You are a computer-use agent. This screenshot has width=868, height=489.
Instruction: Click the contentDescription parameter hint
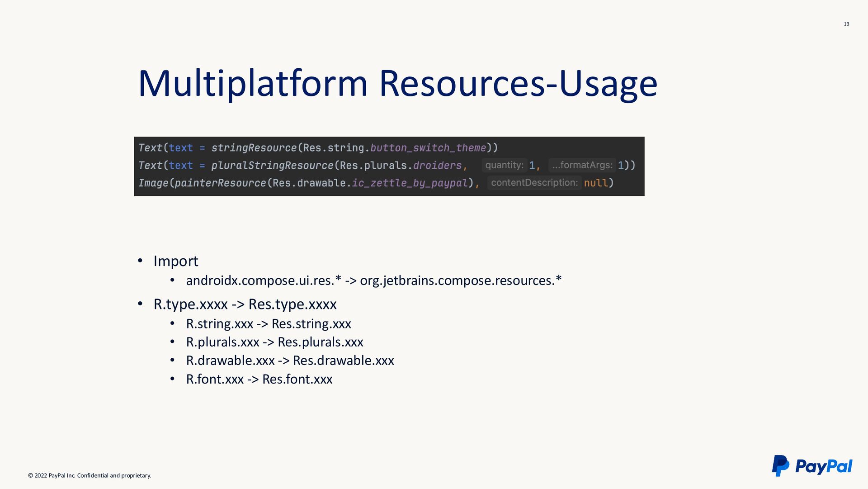coord(534,183)
